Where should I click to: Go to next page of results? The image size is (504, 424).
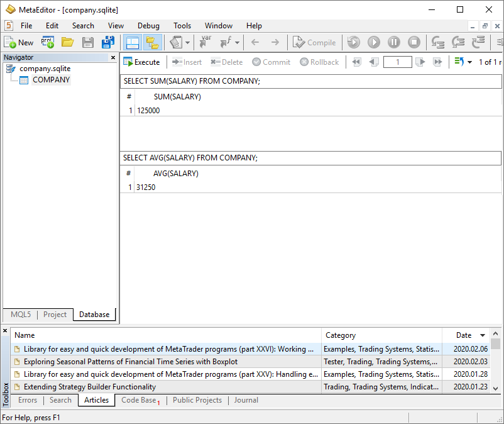[420, 62]
